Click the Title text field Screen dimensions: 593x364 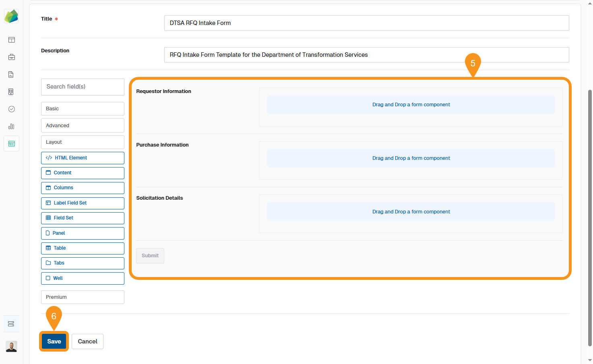click(x=366, y=23)
